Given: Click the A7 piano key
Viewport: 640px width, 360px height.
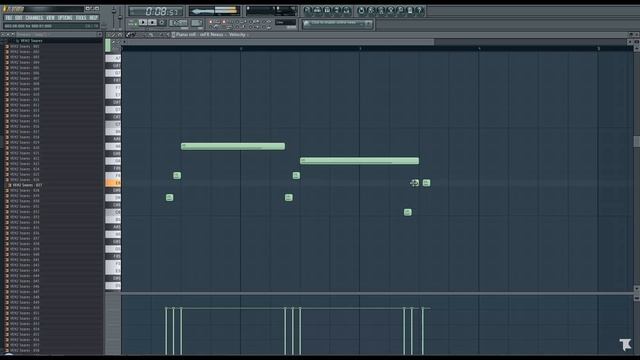Looking at the screenshot, I should click(x=113, y=58).
